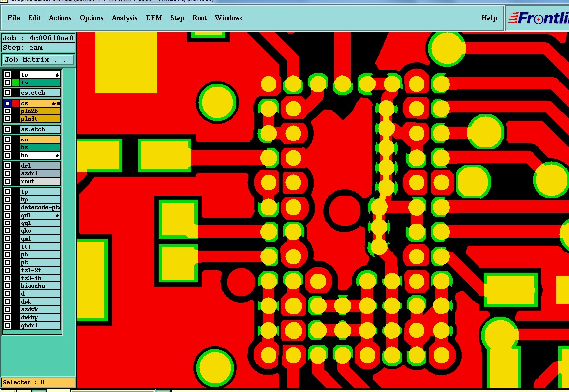Open the Step menu
This screenshot has width=569, height=392.
pos(177,18)
